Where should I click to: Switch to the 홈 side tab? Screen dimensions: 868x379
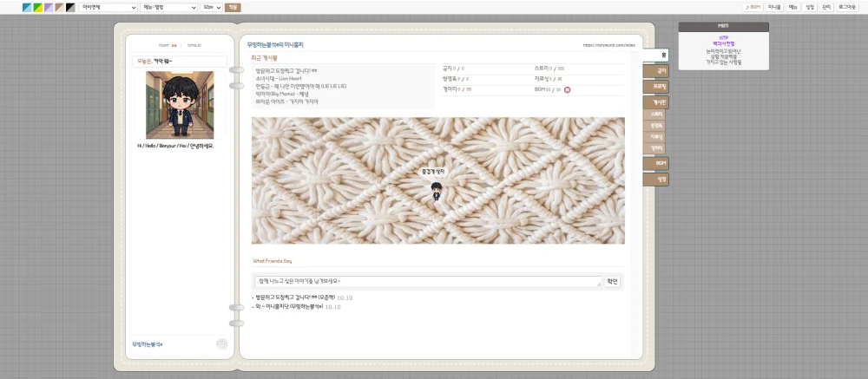coord(656,55)
